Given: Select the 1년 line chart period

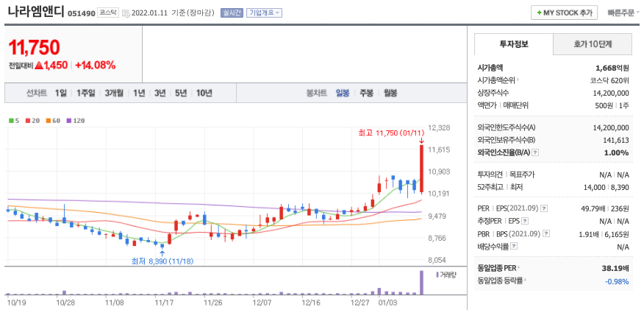Looking at the screenshot, I should (x=139, y=93).
